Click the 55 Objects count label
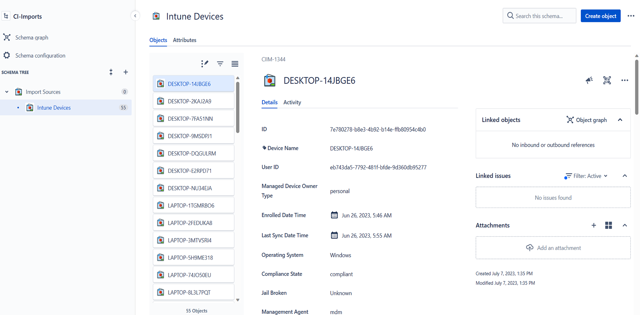This screenshot has height=315, width=644. [x=196, y=311]
